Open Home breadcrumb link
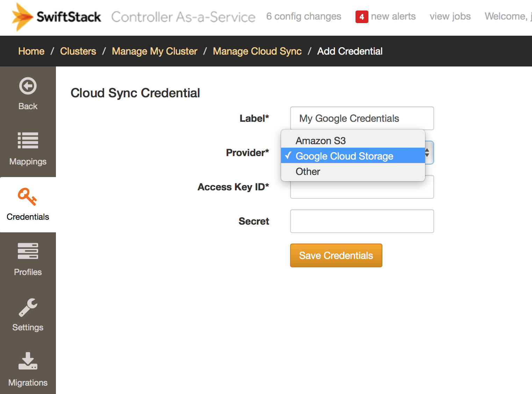The image size is (532, 394). 31,51
